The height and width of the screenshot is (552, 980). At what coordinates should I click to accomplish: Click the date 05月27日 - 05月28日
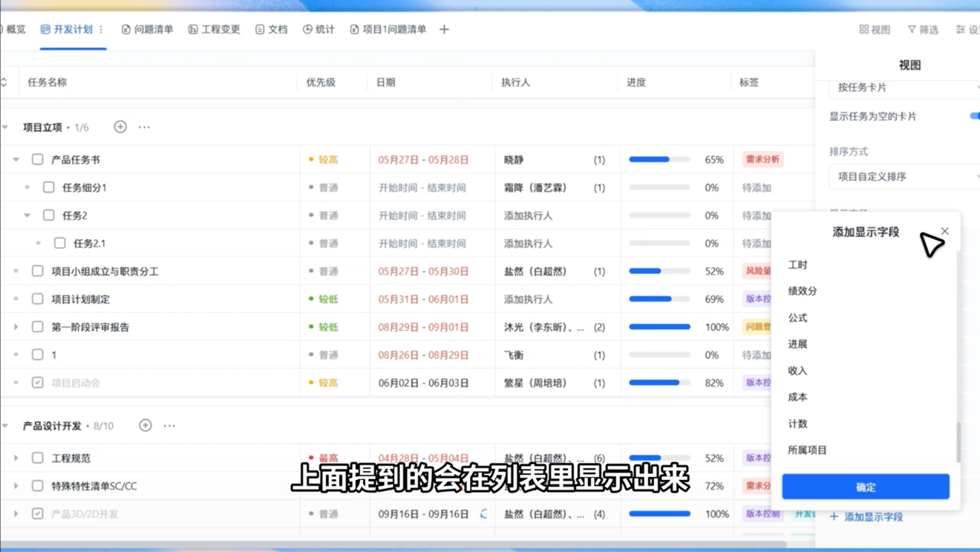[423, 160]
